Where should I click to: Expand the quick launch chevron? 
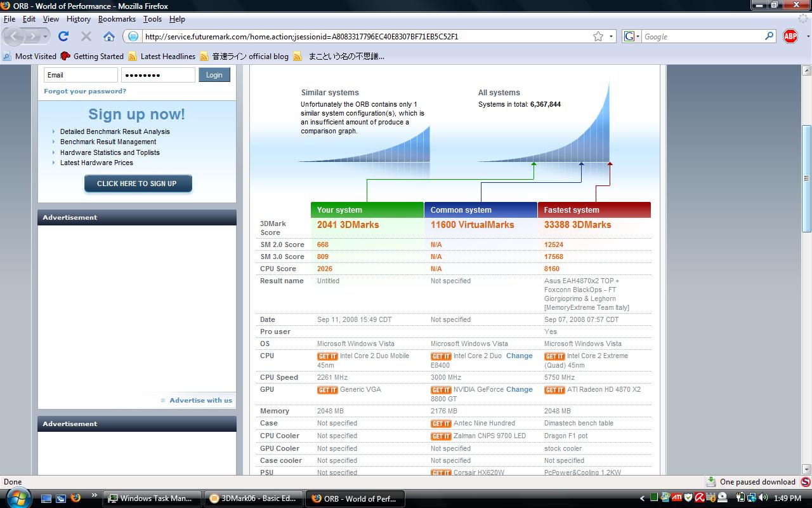95,495
